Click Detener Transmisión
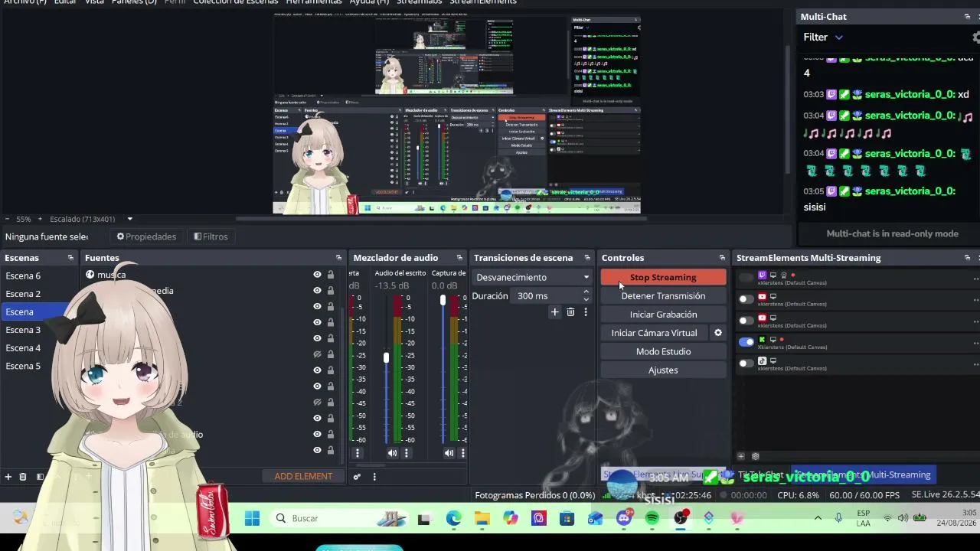Screen dimensions: 980x551 663,295
